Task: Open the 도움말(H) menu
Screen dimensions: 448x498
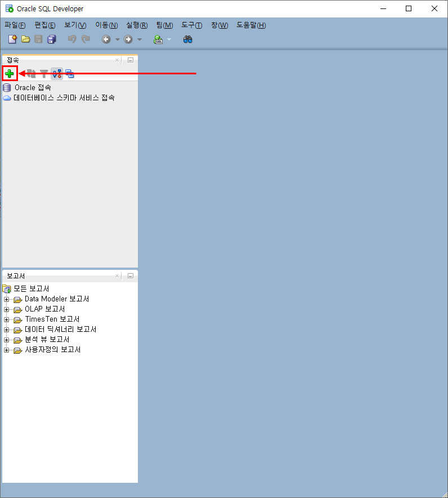Action: (251, 25)
